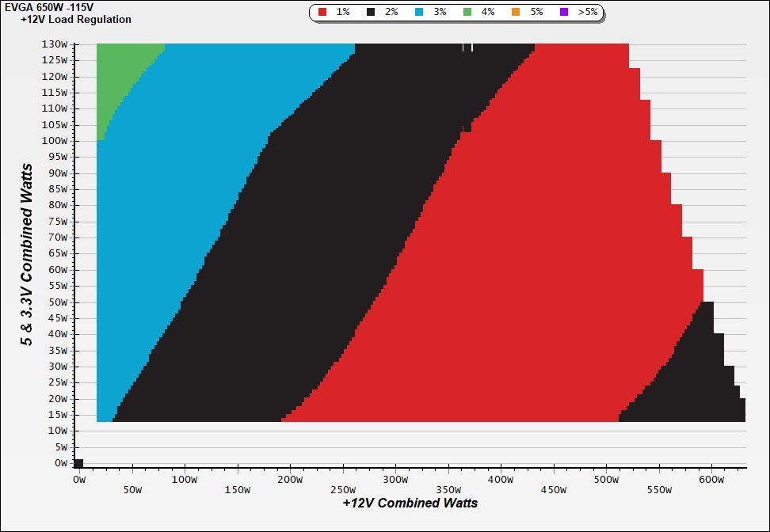770x532 pixels.
Task: Click the 600W label on horizontal axis
Action: pos(711,480)
